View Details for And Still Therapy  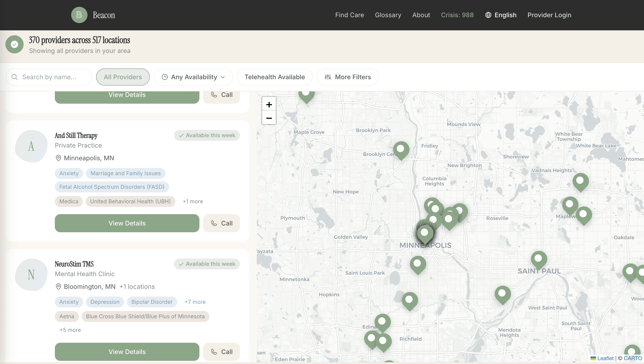pyautogui.click(x=127, y=223)
